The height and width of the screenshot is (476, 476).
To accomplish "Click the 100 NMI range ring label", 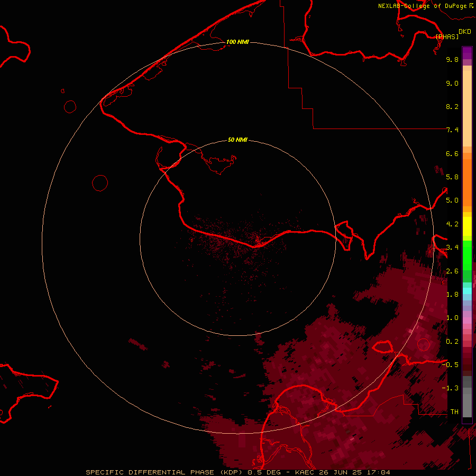I will click(x=237, y=42).
